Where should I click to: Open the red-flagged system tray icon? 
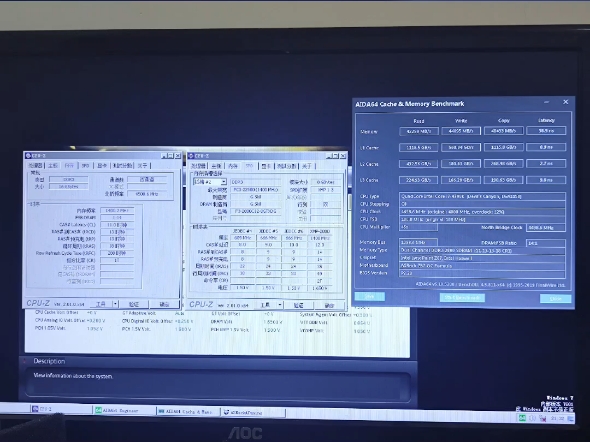(542, 418)
